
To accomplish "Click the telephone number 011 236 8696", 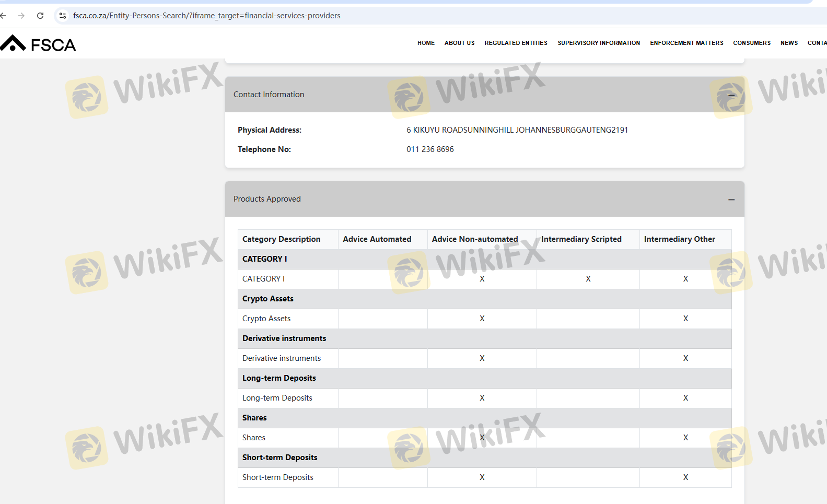I will coord(430,149).
